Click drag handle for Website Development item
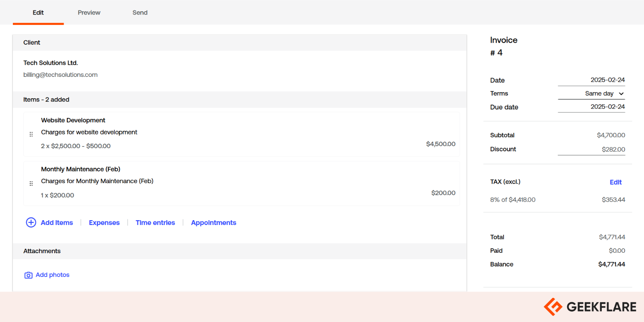 coord(31,134)
